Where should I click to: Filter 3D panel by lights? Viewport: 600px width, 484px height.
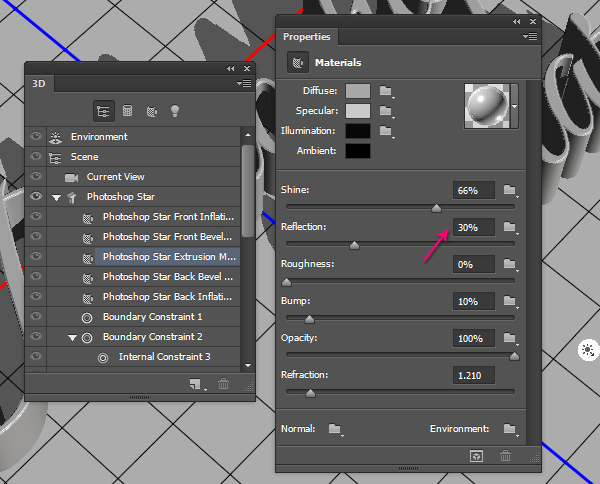(x=175, y=111)
